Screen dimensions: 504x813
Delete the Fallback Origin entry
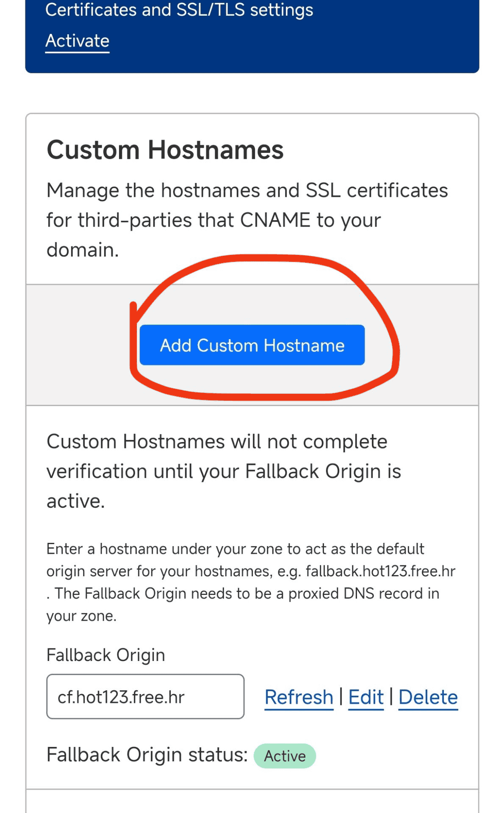[x=428, y=697]
